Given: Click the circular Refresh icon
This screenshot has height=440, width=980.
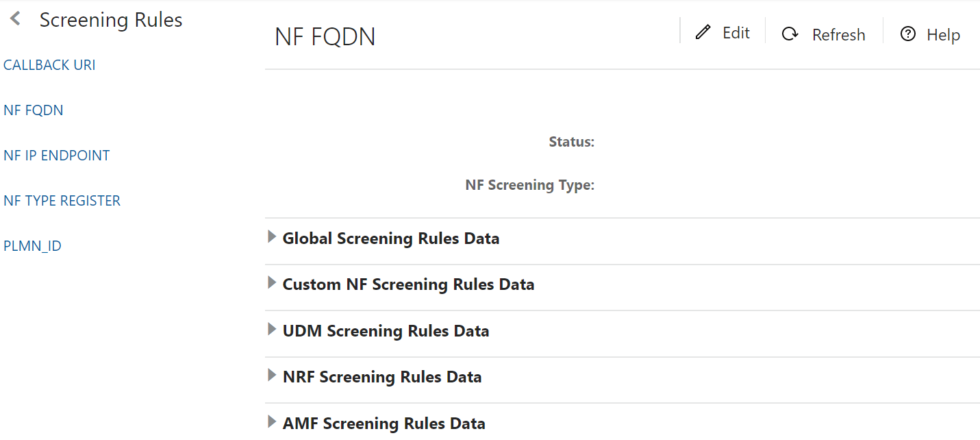Looking at the screenshot, I should (790, 34).
